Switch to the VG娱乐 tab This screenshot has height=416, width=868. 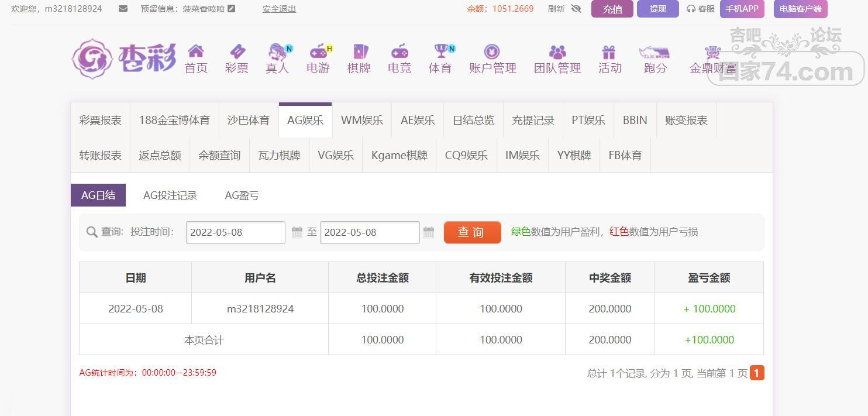[x=336, y=155]
